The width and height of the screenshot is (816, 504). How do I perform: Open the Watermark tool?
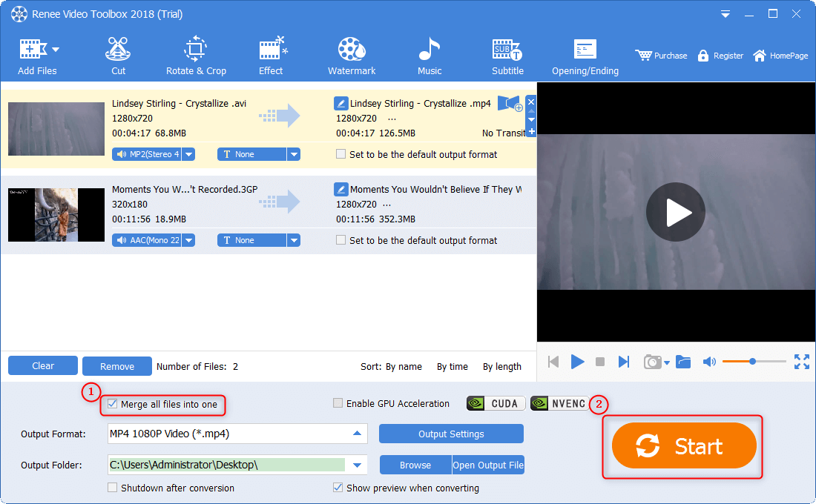tap(352, 56)
